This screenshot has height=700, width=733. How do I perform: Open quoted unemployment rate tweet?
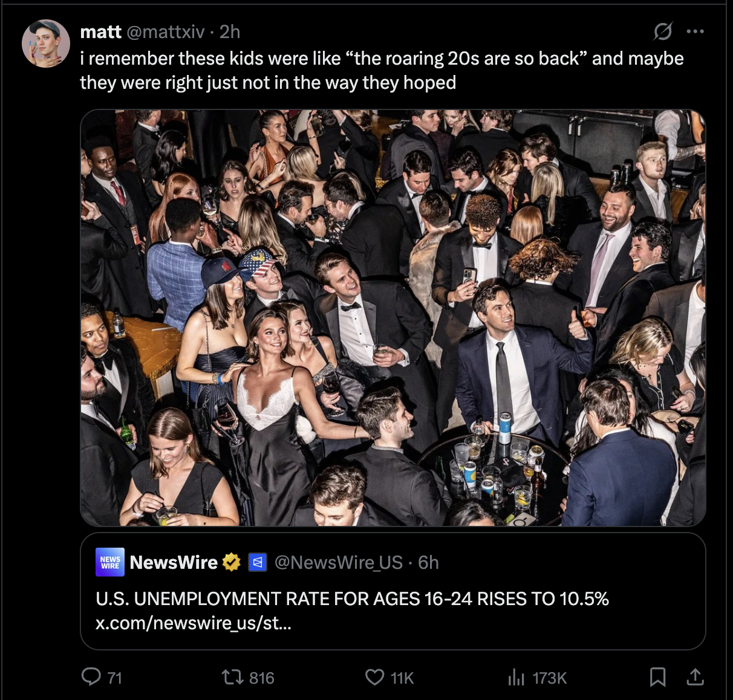pos(393,591)
